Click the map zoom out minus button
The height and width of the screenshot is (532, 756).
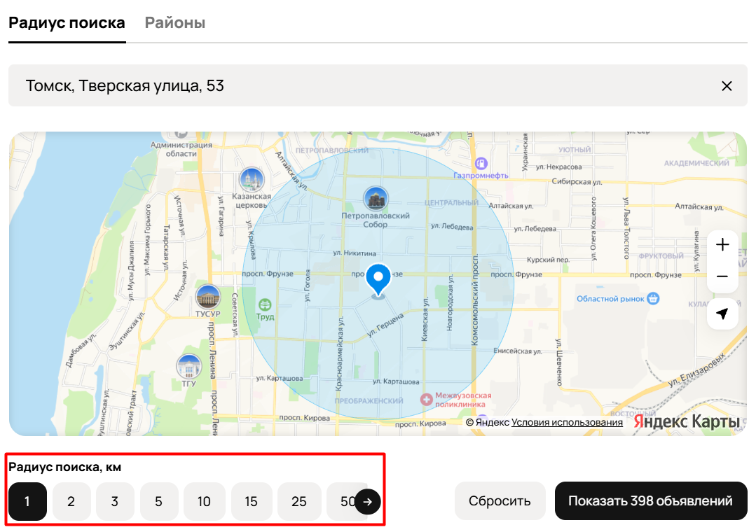722,276
